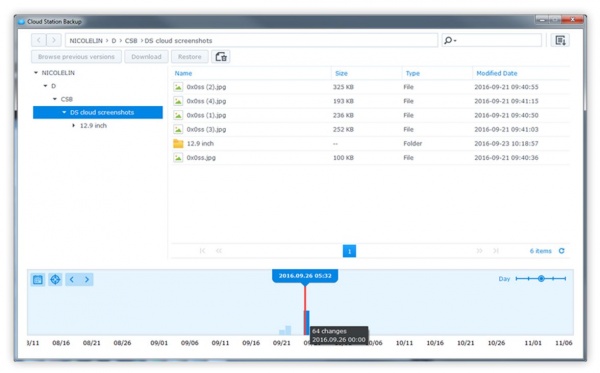Click the list export icon at top right
This screenshot has width=600, height=373.
pos(560,40)
